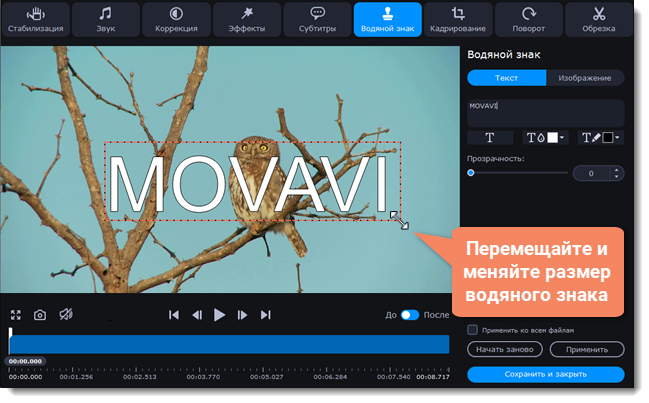
Task: Toggle the До/После preview switch
Action: tap(410, 315)
